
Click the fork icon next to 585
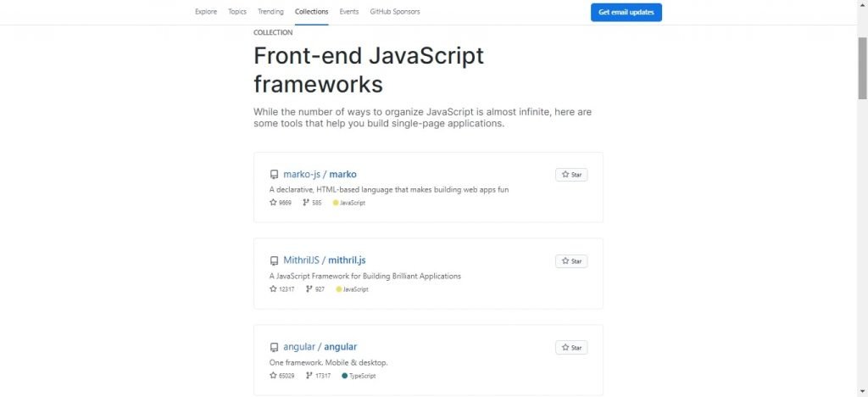(306, 203)
